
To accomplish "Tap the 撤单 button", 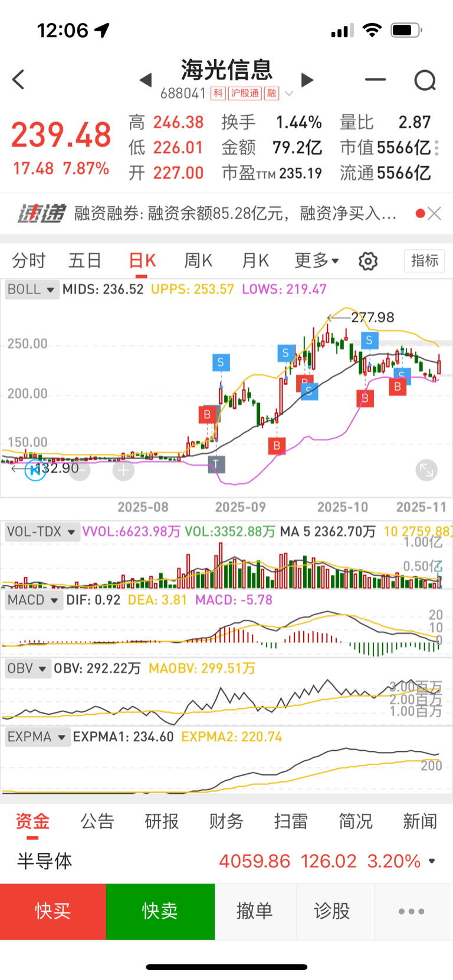I will pyautogui.click(x=255, y=911).
